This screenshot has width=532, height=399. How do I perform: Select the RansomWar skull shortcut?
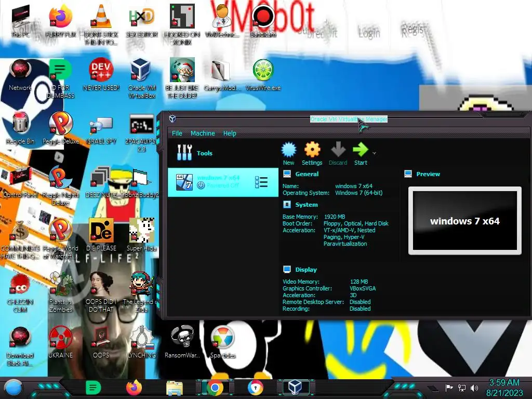click(182, 342)
